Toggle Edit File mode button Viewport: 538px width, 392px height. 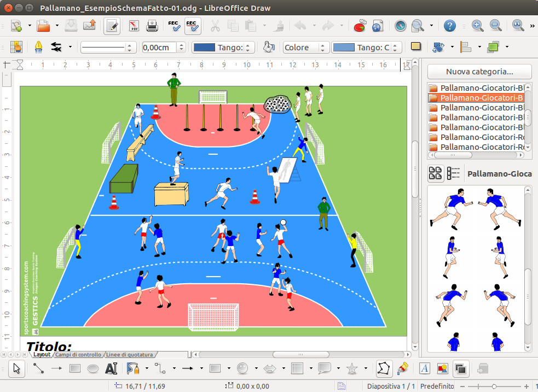pyautogui.click(x=112, y=26)
